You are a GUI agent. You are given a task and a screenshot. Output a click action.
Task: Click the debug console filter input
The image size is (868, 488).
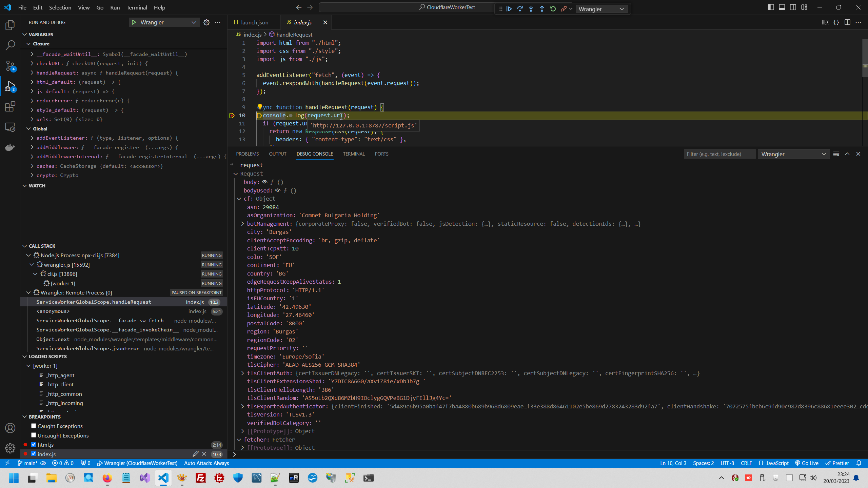(x=719, y=154)
